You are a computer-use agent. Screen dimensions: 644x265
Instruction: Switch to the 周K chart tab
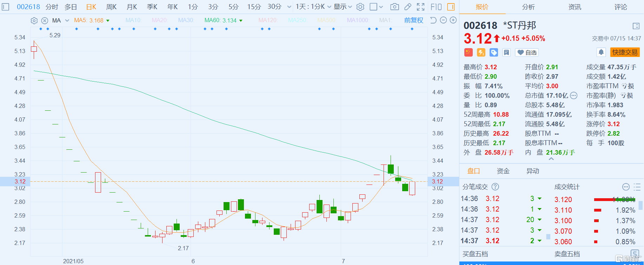point(112,7)
